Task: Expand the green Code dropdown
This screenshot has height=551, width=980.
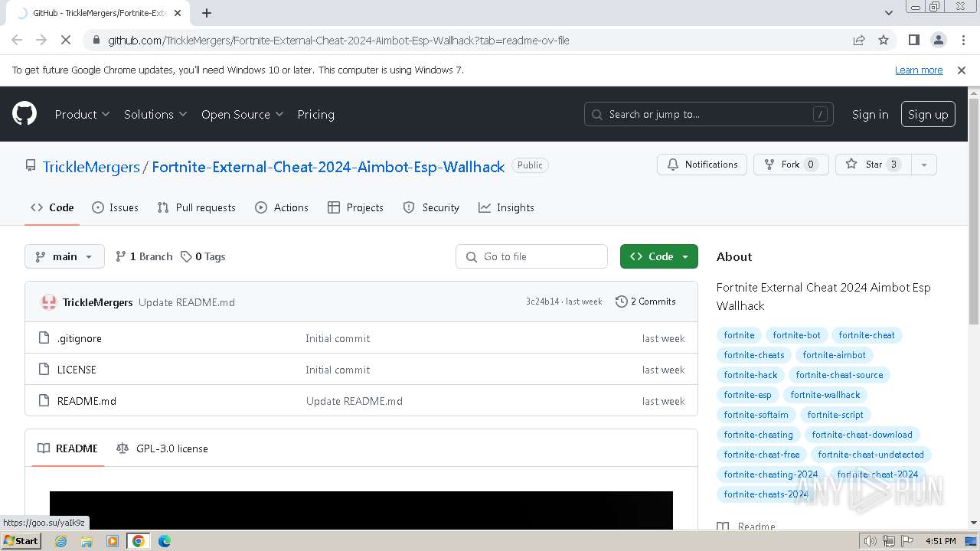Action: pos(659,256)
